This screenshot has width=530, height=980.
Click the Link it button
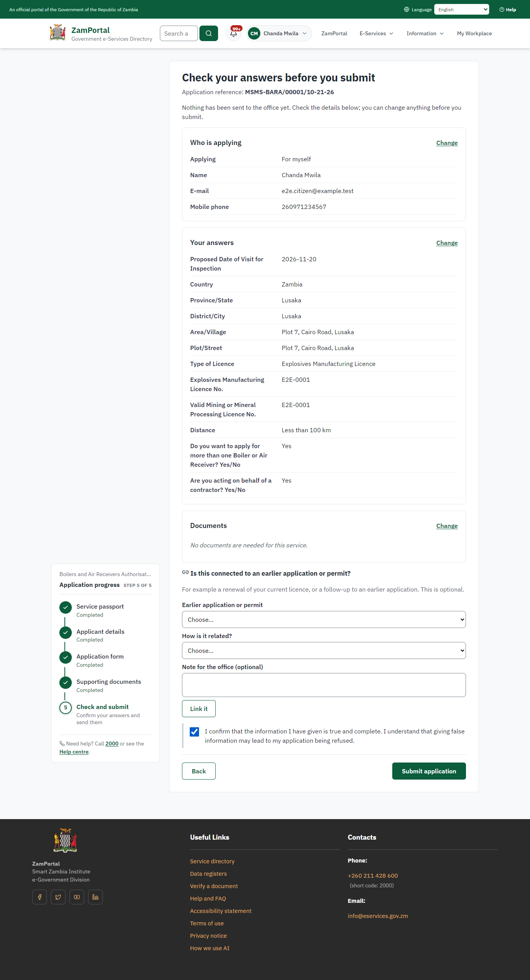[x=199, y=709]
